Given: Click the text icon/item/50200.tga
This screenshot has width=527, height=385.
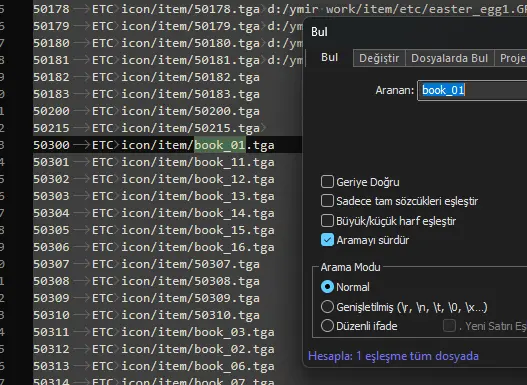Looking at the screenshot, I should click(x=190, y=111).
